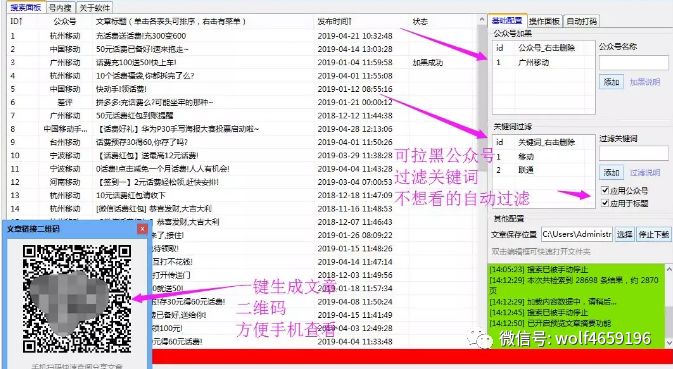Sort by the 文章标题 column header
The image size is (673, 369).
click(171, 21)
